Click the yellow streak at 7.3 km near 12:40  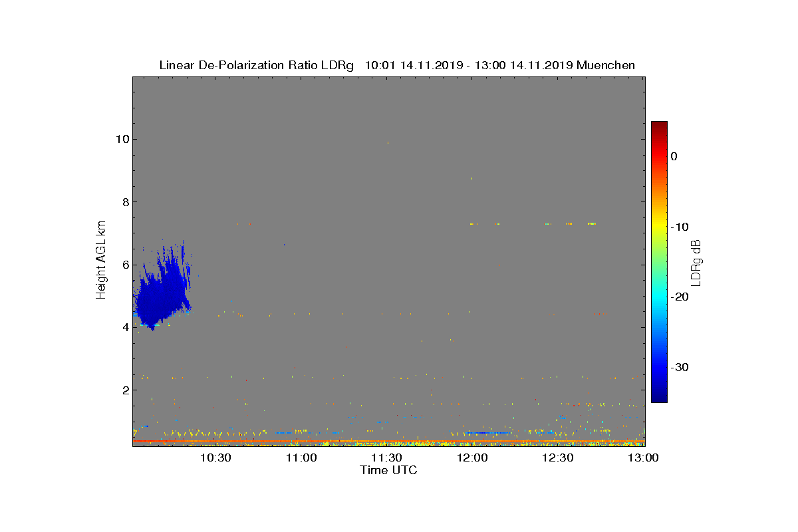[x=591, y=223]
